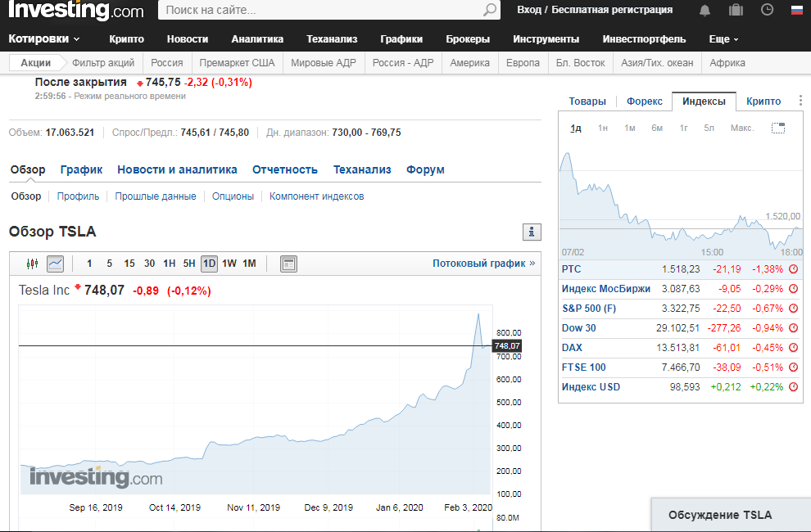This screenshot has width=811, height=532.
Task: Click the 748,07 price marker on chart
Action: click(x=507, y=346)
